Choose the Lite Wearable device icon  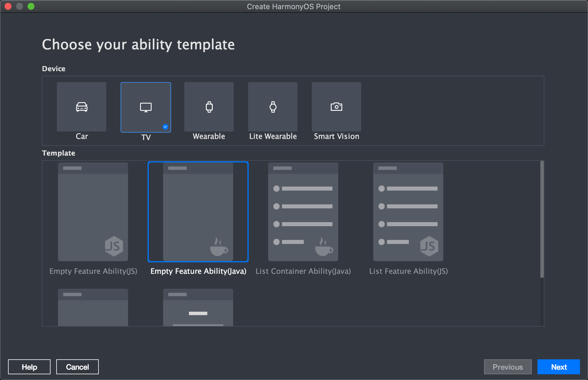point(273,107)
